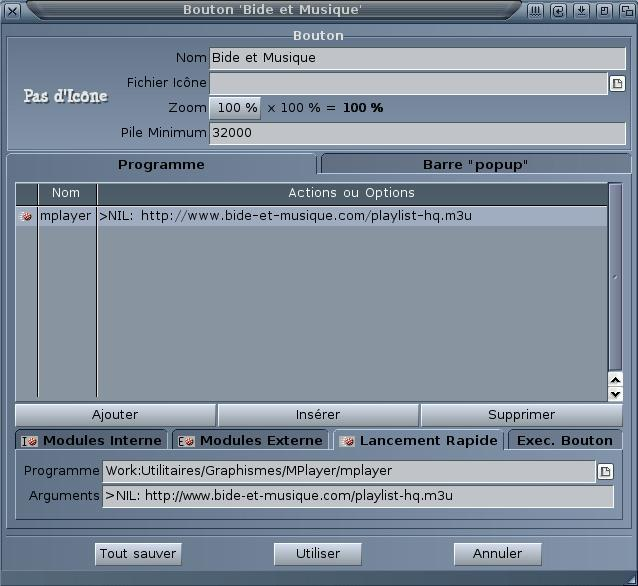
Task: Click the title bar gadget with three vertical bars
Action: (x=535, y=11)
